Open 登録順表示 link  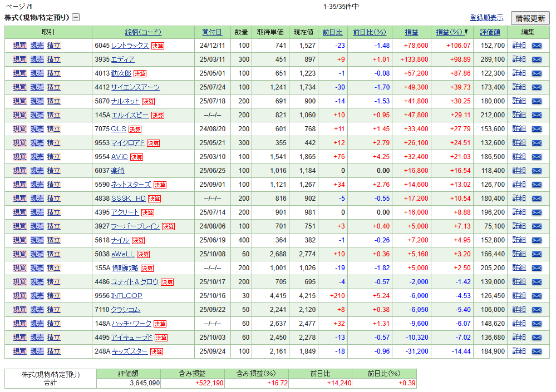pos(486,18)
